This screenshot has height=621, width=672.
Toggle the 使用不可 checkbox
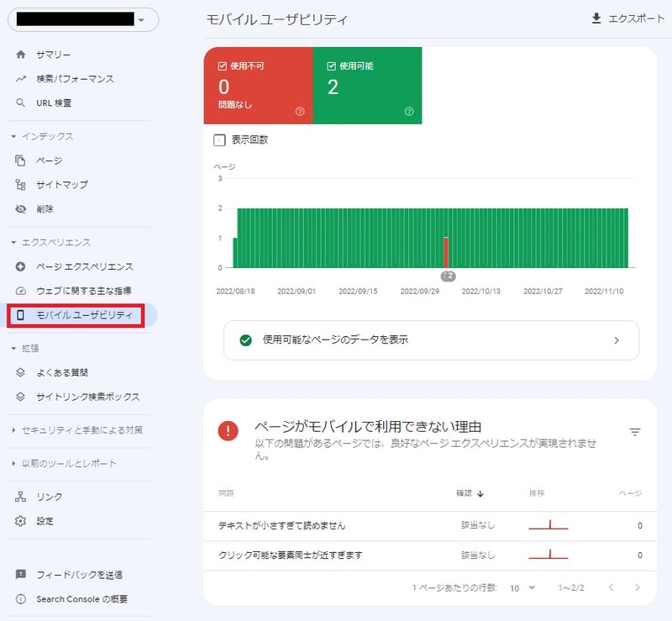[222, 66]
